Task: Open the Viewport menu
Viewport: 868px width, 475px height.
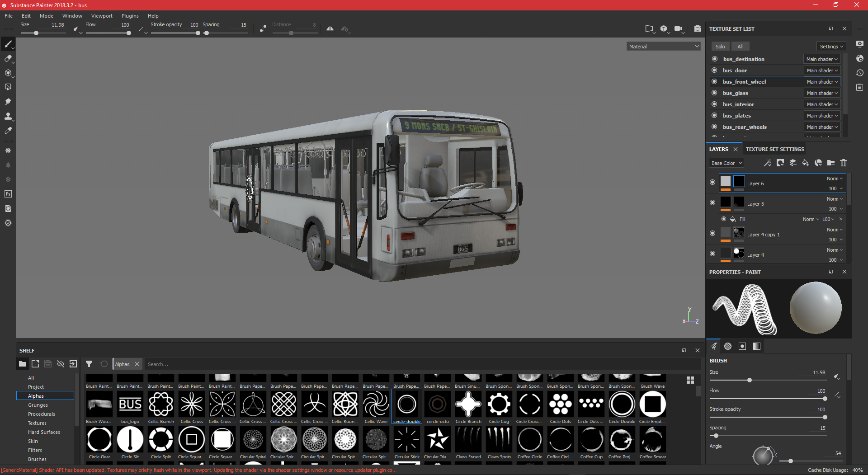Action: (x=102, y=16)
